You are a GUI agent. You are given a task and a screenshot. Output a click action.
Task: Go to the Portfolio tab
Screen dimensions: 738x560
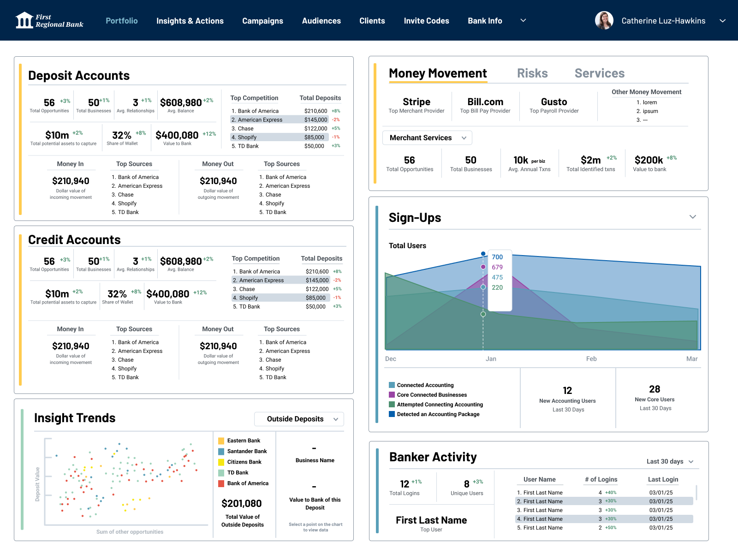(x=122, y=21)
